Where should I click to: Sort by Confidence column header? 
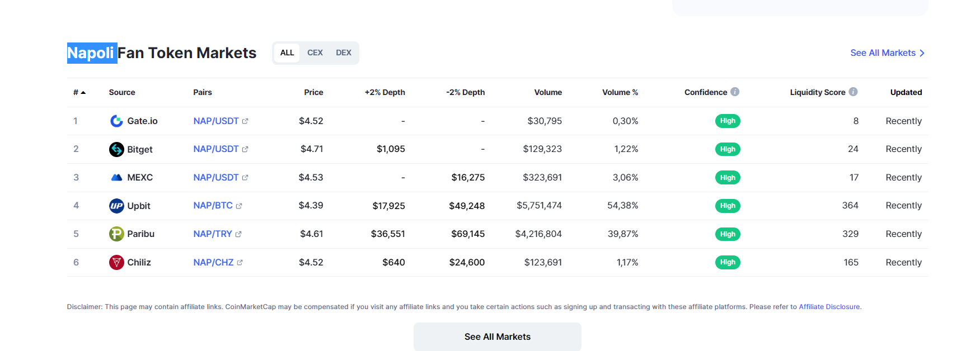[x=706, y=92]
